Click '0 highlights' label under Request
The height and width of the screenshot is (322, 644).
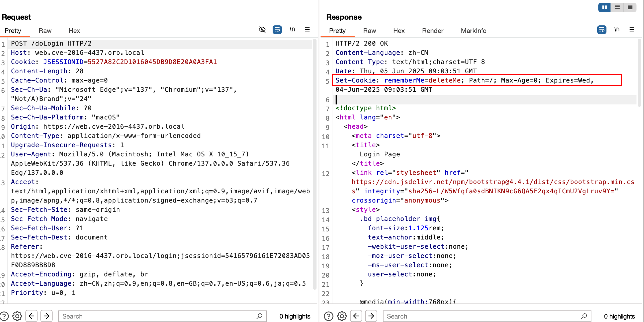pyautogui.click(x=295, y=316)
